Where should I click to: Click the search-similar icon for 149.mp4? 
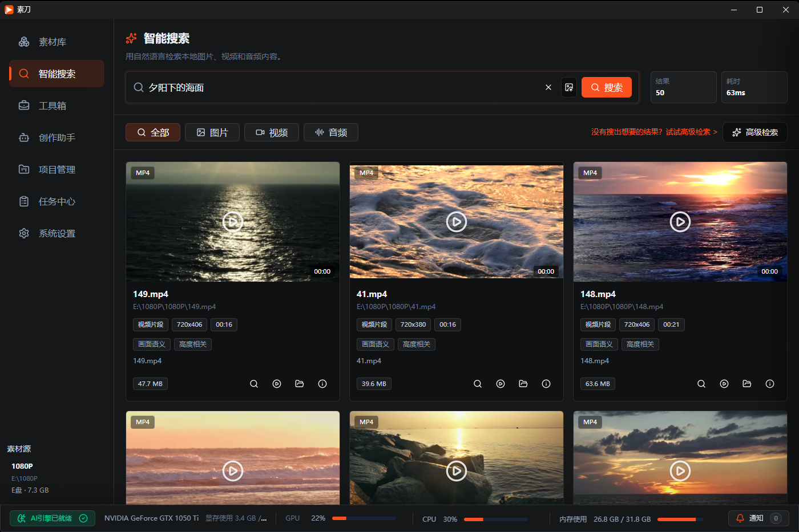point(254,384)
